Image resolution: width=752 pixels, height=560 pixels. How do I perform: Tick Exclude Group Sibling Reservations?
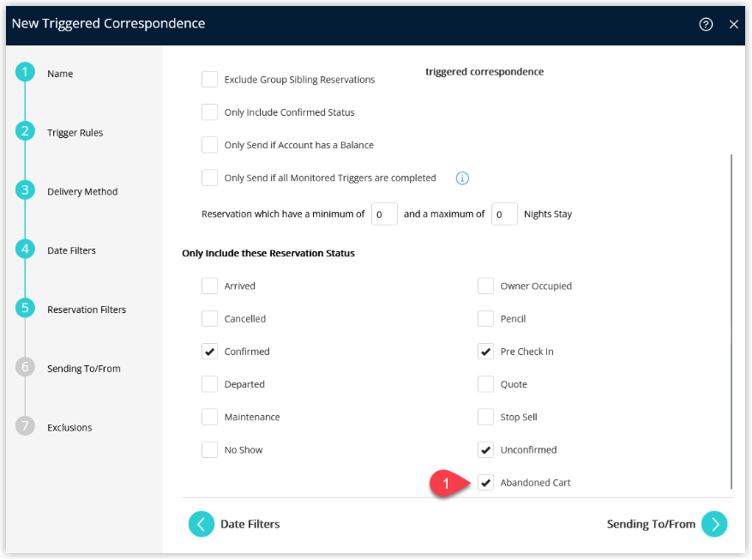click(209, 80)
